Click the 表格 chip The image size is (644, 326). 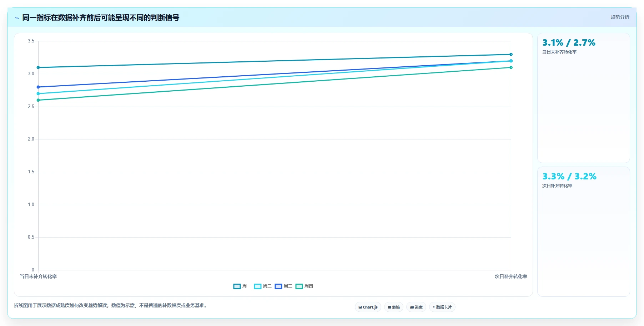click(394, 307)
